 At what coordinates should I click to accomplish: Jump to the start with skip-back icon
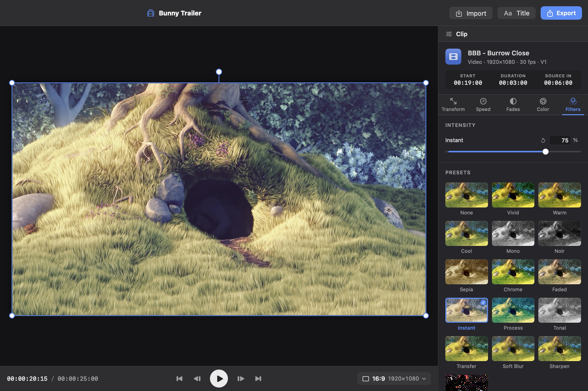point(179,379)
